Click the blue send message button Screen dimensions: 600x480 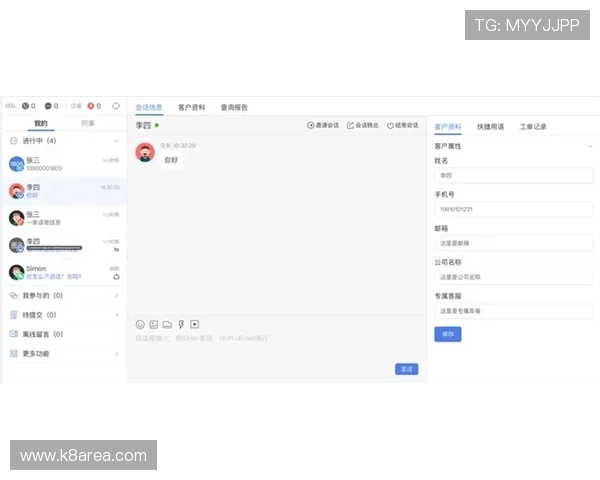[406, 369]
